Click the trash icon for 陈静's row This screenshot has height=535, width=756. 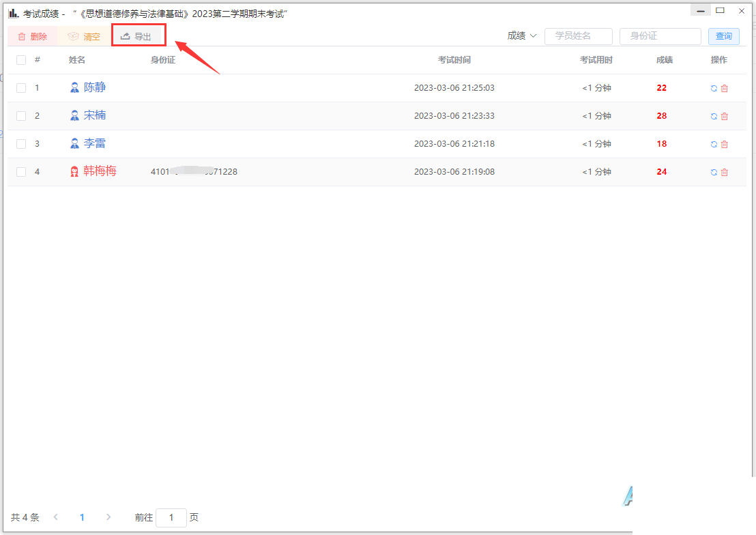pos(724,88)
